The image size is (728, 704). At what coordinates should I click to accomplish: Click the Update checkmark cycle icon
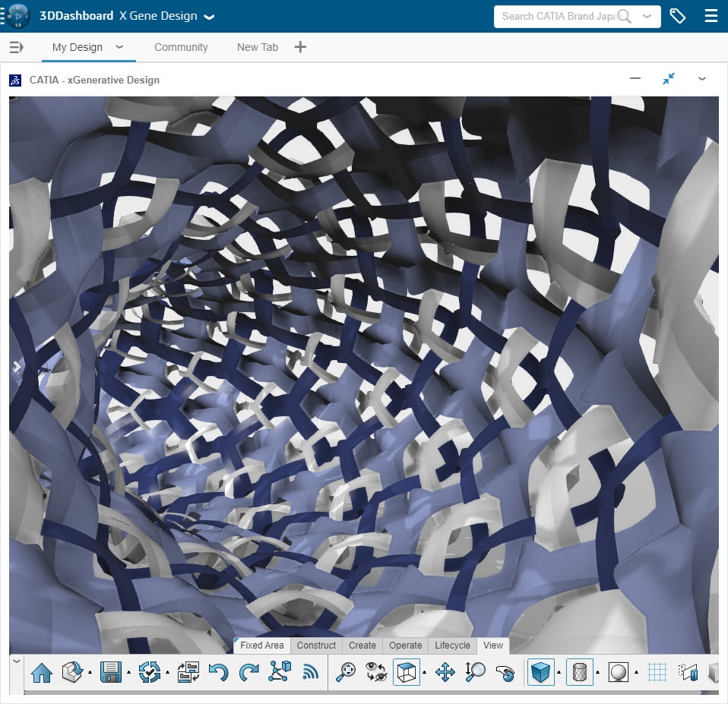click(x=150, y=672)
